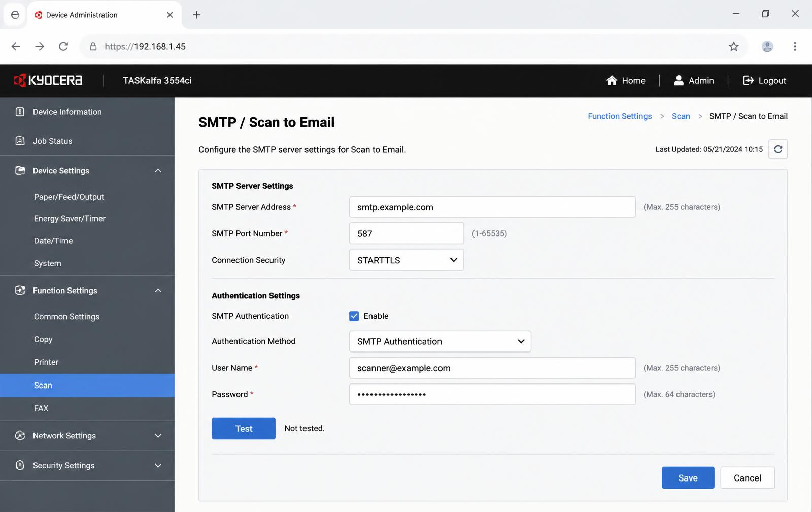This screenshot has width=812, height=512.
Task: Click the Job Status sidebar icon
Action: 20,141
